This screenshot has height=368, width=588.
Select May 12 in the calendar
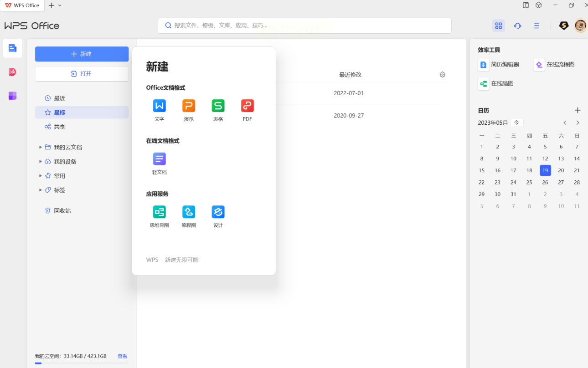[545, 158]
